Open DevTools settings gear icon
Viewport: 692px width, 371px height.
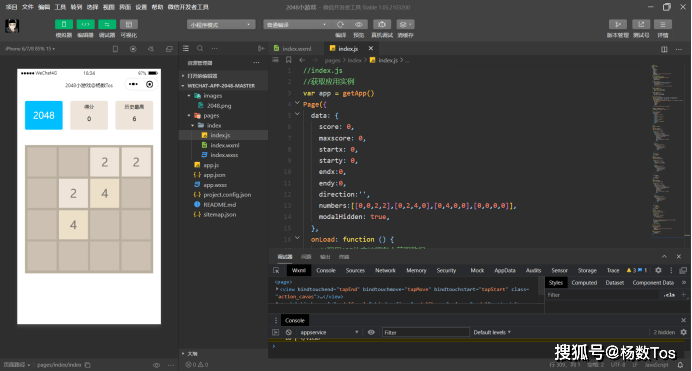[658, 270]
